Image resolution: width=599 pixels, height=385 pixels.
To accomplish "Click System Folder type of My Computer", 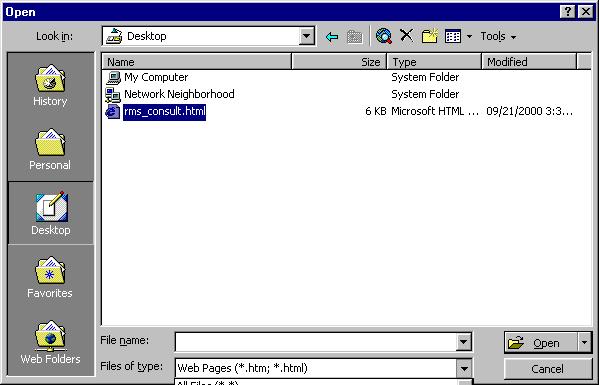I will click(x=425, y=77).
